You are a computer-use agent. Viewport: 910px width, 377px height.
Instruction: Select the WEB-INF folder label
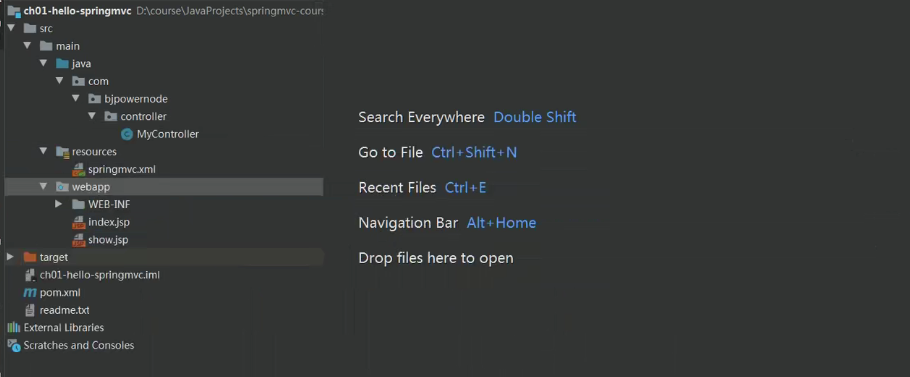(109, 204)
